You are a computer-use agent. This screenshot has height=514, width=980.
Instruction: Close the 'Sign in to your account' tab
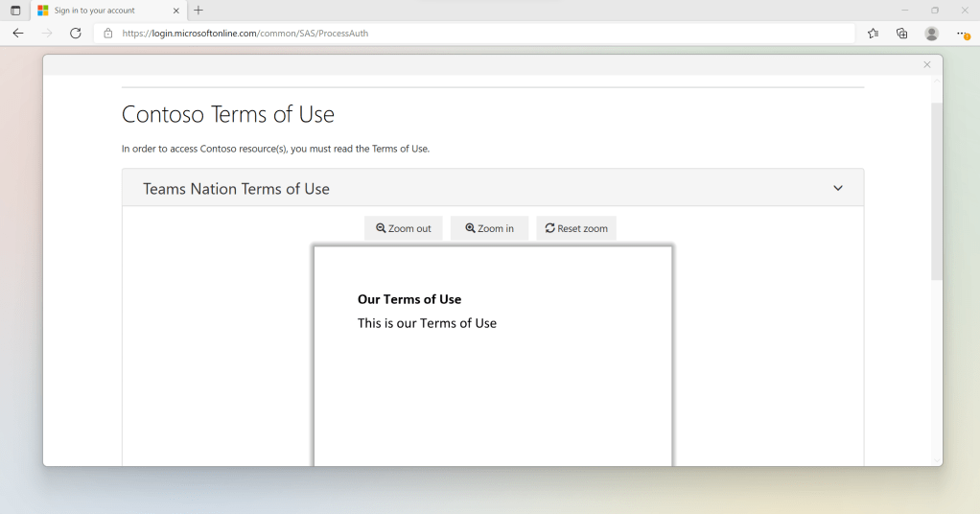(x=176, y=11)
